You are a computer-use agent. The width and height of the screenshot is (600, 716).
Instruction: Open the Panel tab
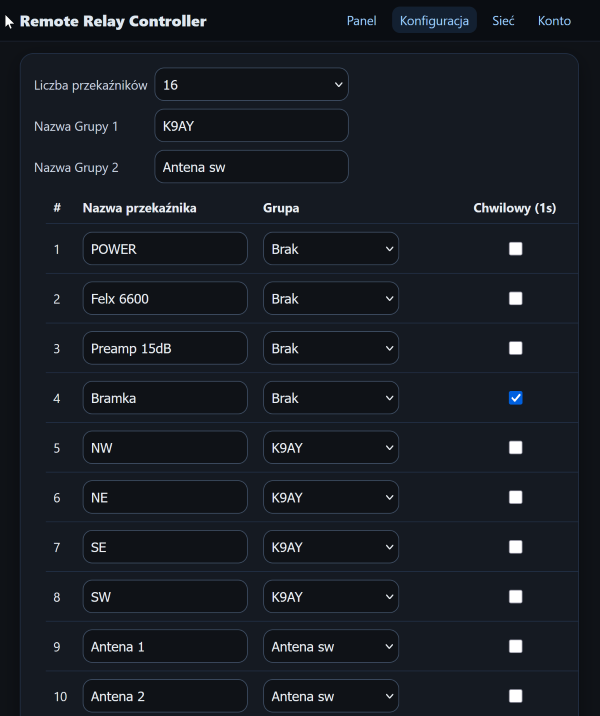click(361, 21)
